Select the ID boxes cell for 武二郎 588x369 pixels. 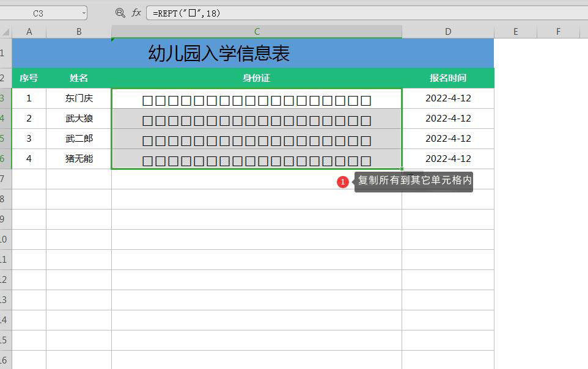pyautogui.click(x=257, y=139)
